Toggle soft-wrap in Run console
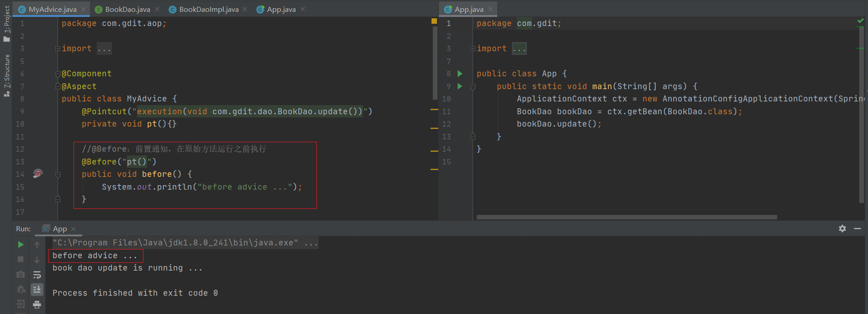This screenshot has height=314, width=868. 37,275
